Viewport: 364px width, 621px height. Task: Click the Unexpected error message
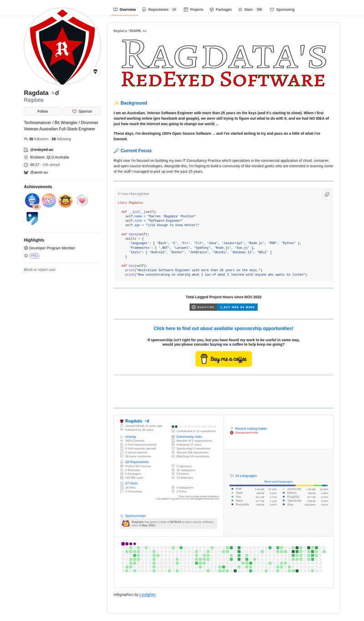pos(247,433)
